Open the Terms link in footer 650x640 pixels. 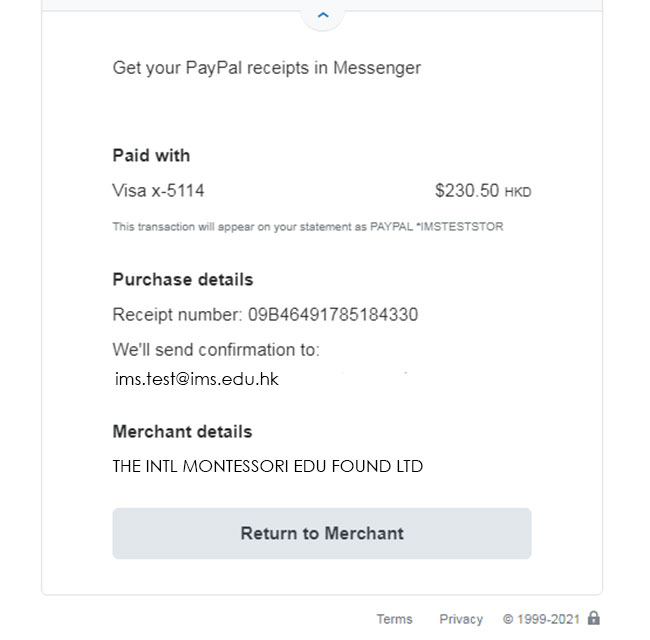[394, 619]
